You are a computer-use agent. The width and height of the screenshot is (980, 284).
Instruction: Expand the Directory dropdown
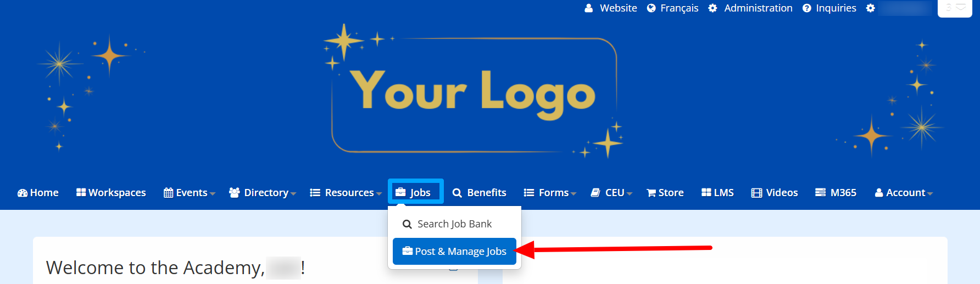coord(263,193)
